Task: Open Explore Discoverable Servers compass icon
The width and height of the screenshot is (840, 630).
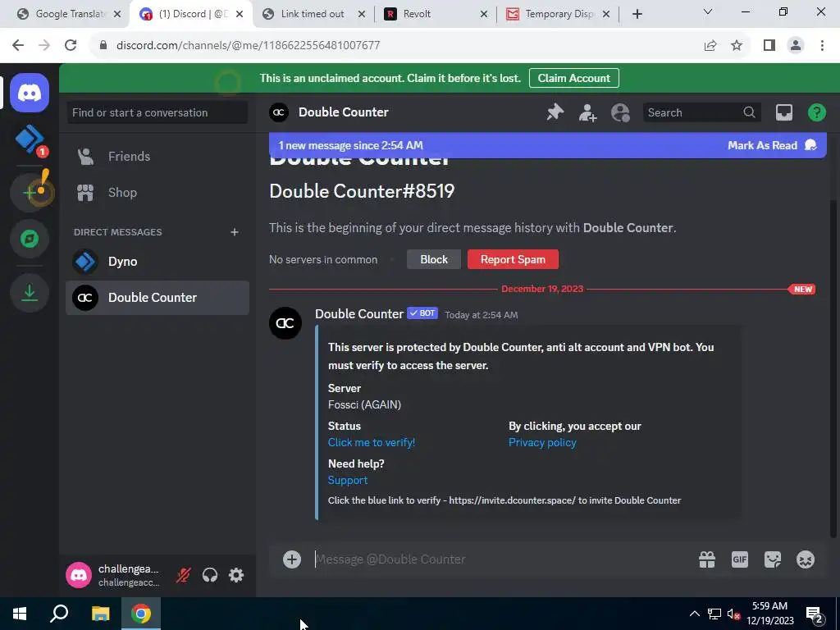Action: [x=30, y=239]
